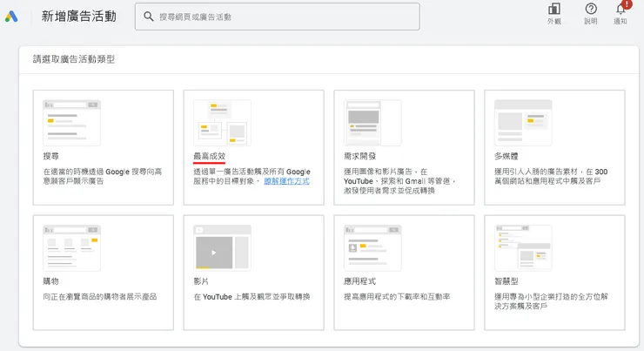
Task: Select the 多媒體 campaign illustration
Action: [x=523, y=123]
